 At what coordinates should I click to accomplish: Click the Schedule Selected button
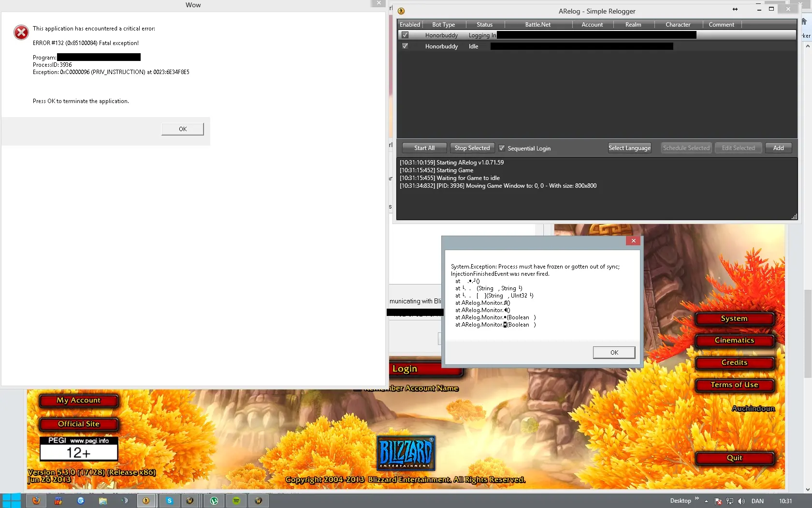686,148
